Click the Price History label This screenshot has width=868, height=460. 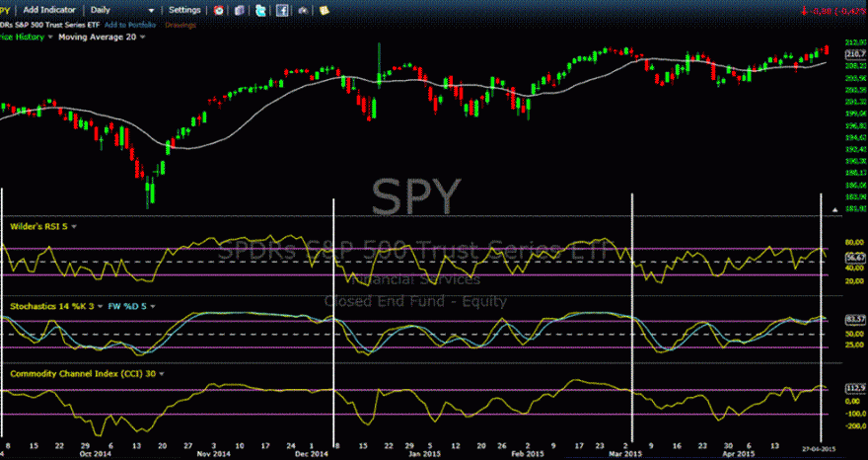22,38
